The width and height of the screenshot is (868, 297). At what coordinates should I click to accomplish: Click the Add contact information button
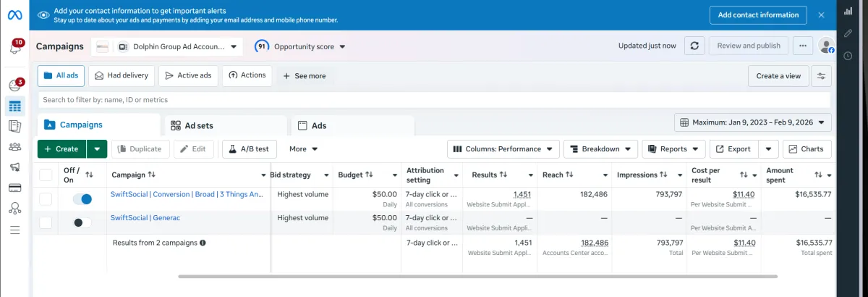[x=758, y=14]
